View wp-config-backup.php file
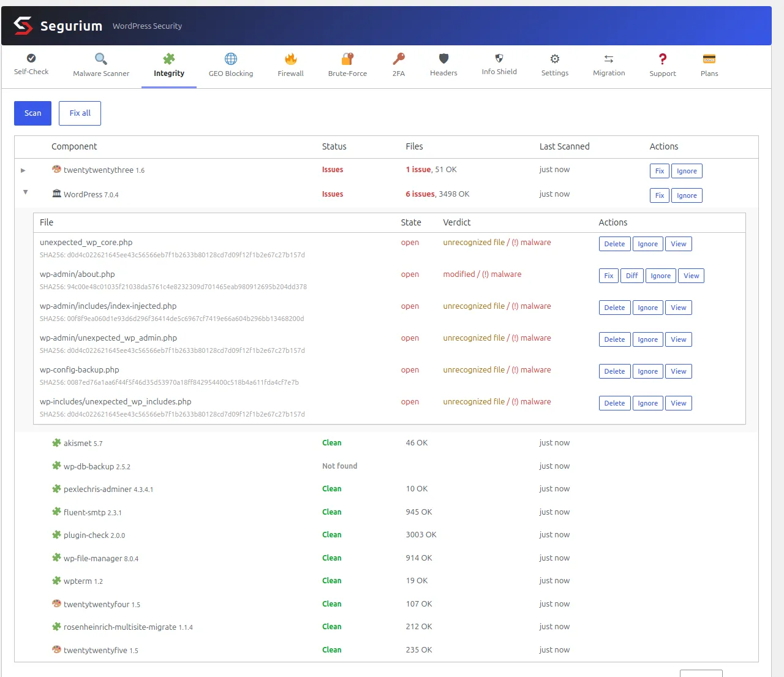 click(x=679, y=371)
